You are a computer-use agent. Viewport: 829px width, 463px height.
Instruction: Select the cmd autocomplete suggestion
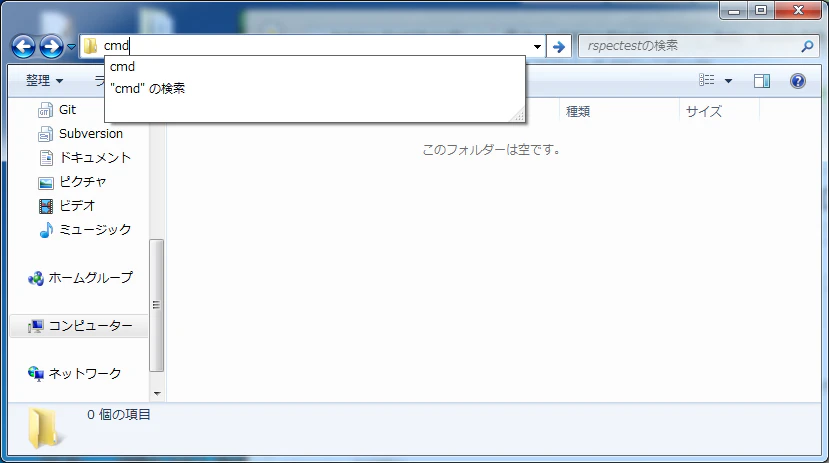(x=315, y=67)
